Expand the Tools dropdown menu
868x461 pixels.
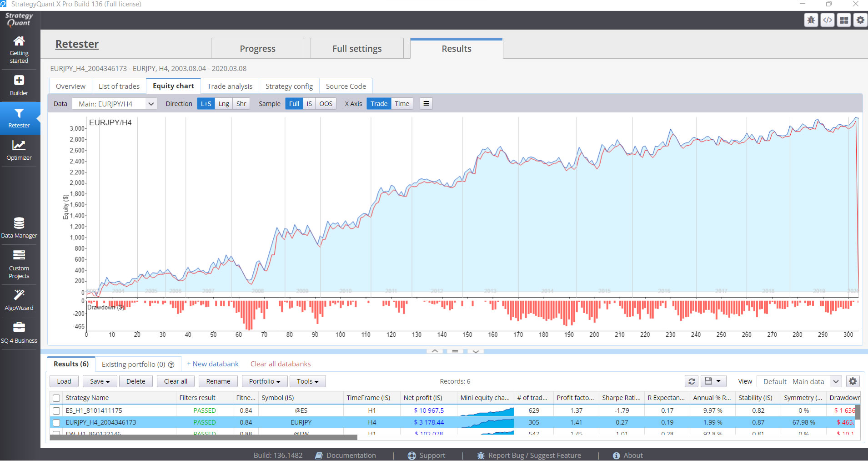[x=307, y=381]
